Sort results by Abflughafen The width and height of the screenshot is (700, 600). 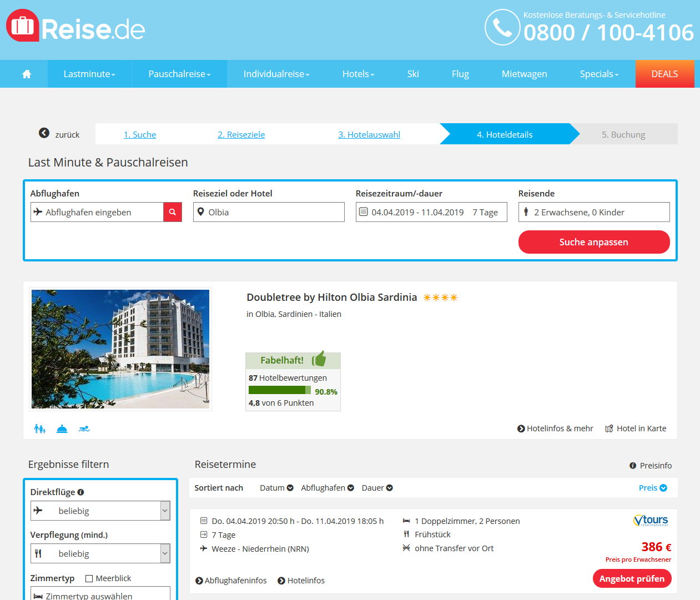(328, 488)
